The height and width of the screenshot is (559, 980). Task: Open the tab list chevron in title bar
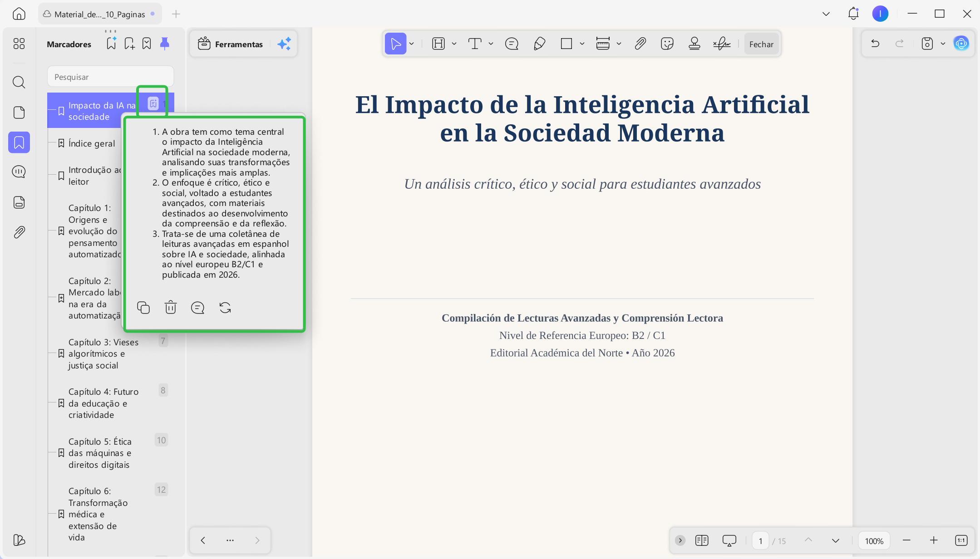(826, 14)
